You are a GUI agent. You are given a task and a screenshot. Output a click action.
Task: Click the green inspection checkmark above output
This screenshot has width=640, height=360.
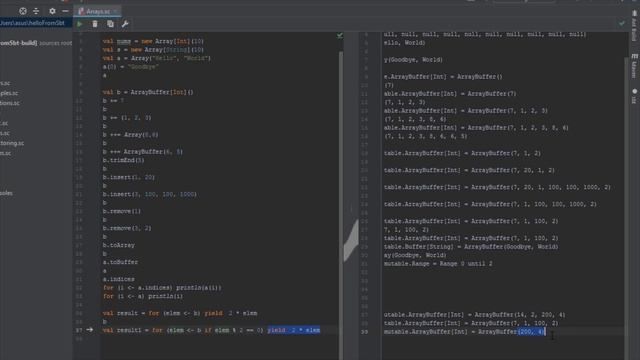click(621, 24)
